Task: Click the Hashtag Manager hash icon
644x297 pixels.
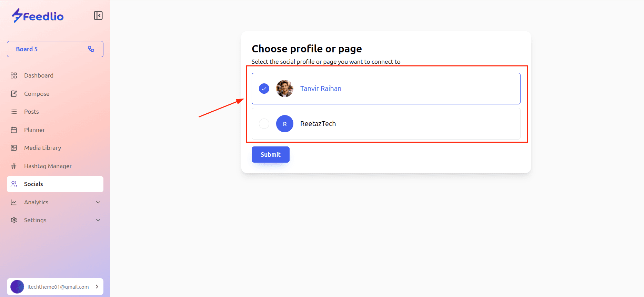Action: pyautogui.click(x=14, y=166)
